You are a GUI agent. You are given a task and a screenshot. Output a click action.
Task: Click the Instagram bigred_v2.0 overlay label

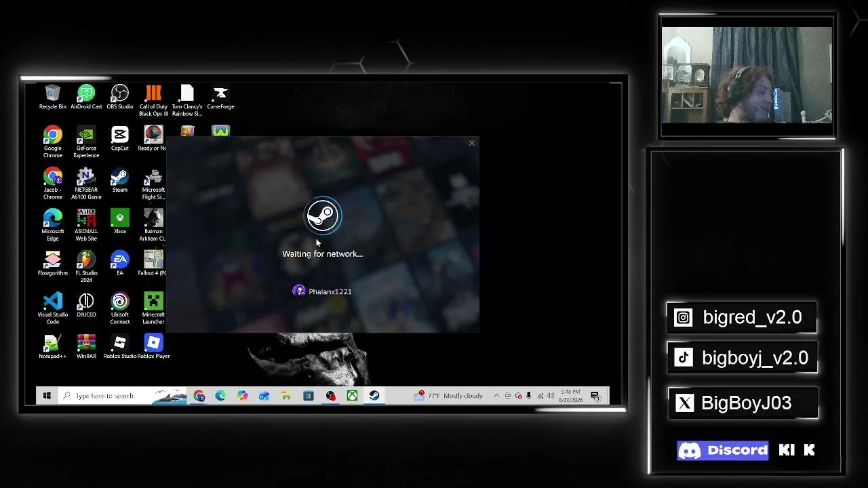(742, 317)
